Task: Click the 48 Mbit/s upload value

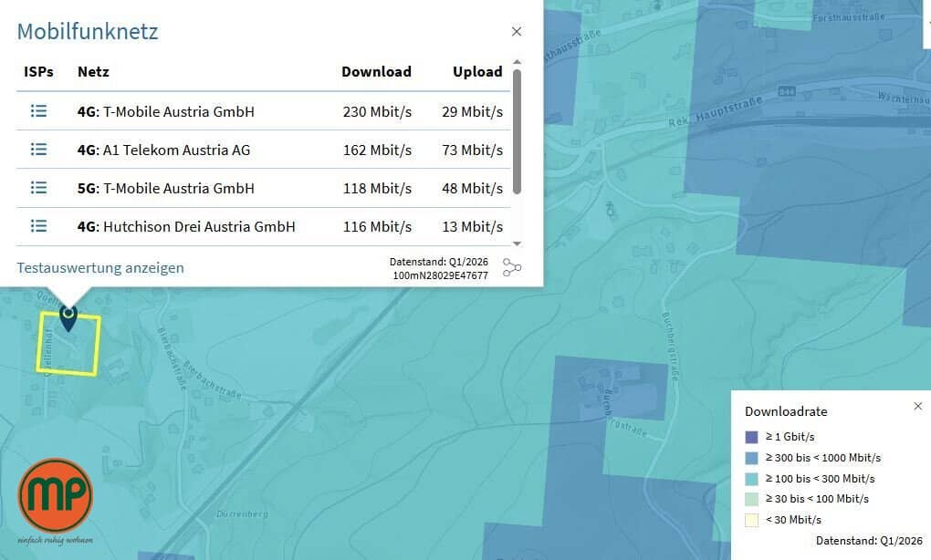Action: click(472, 188)
